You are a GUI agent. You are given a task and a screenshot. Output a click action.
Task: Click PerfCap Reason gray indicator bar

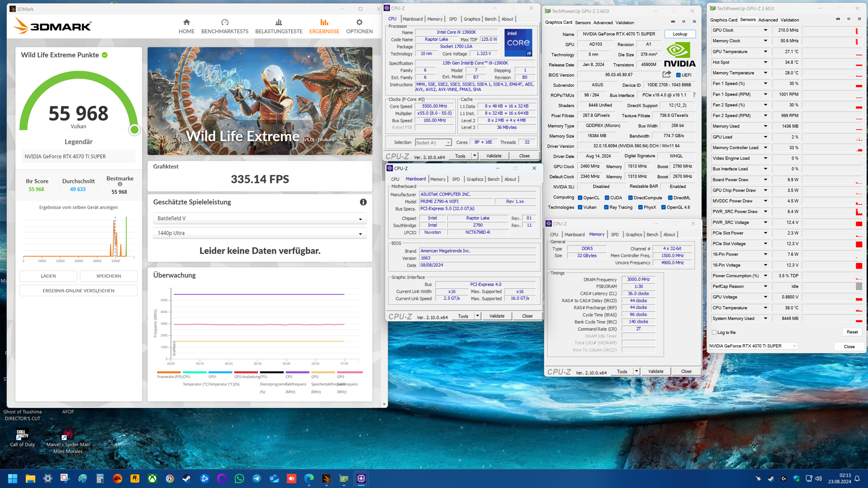(859, 286)
